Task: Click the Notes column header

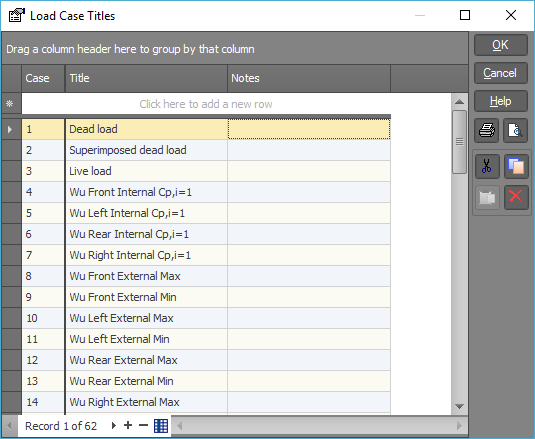Action: pos(309,78)
